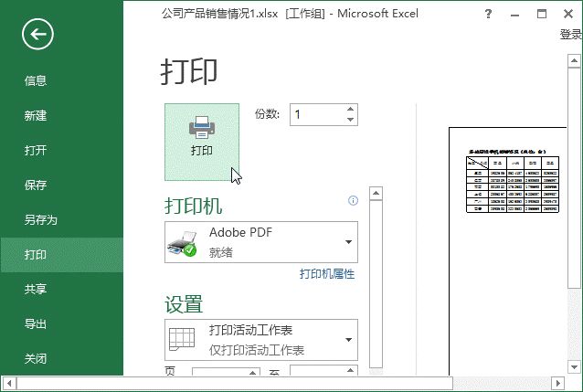Click the Adobe PDF printer icon
This screenshot has height=392, width=583.
[182, 244]
